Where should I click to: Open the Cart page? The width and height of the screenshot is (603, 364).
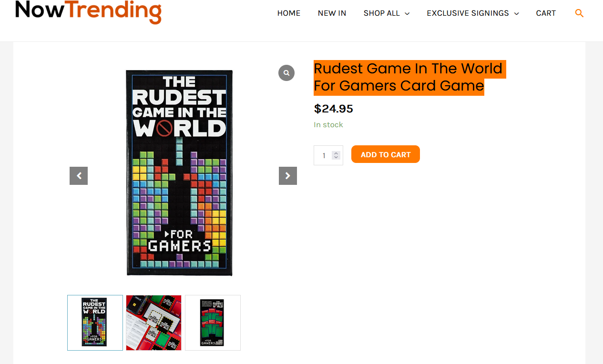pos(546,13)
